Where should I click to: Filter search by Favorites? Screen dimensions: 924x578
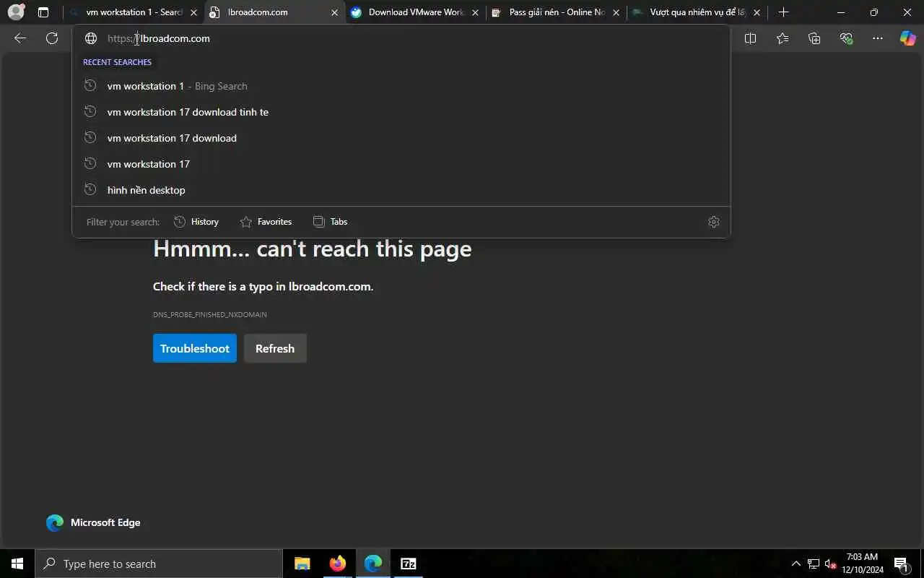[x=266, y=222]
